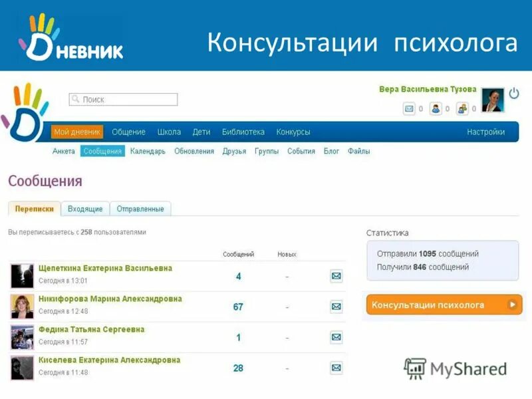View invitations via the two-people icon
Screen dimensions: 532x399
point(462,108)
